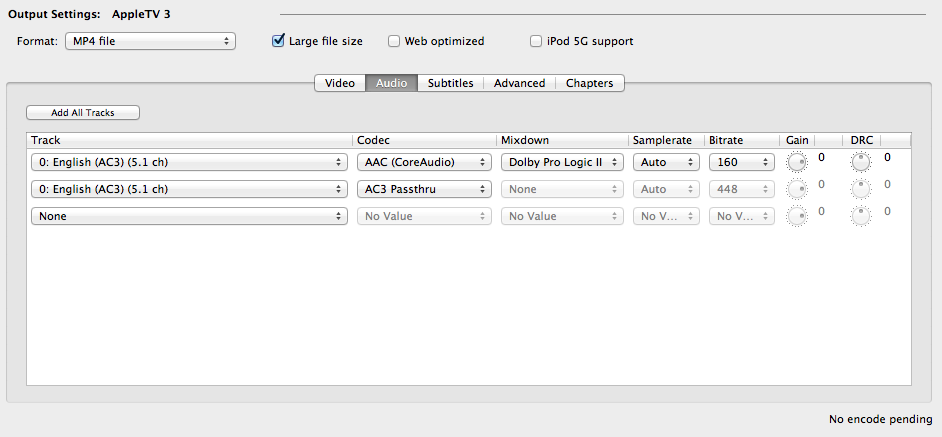
Task: Switch to the Chapters tab
Action: coord(589,83)
